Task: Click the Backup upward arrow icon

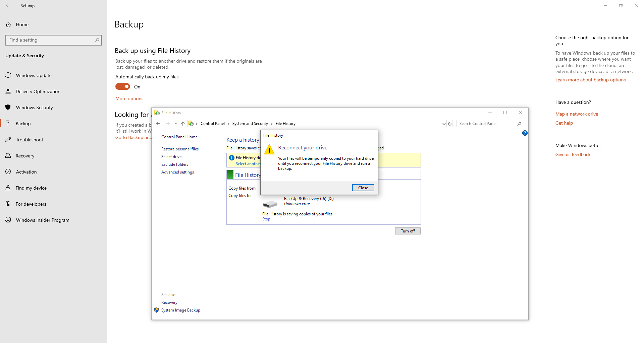Action: tap(8, 124)
